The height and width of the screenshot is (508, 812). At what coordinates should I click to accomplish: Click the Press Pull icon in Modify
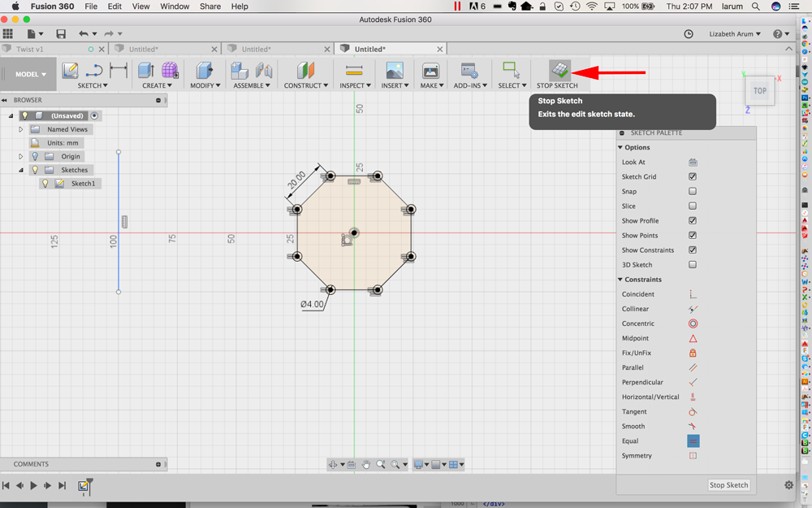tap(205, 71)
